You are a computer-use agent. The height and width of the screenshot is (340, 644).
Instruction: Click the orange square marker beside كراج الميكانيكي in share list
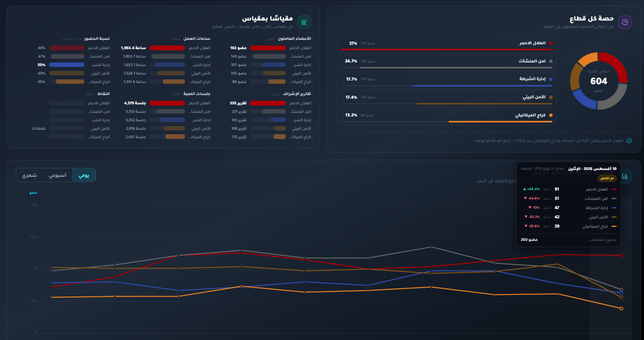coord(551,115)
